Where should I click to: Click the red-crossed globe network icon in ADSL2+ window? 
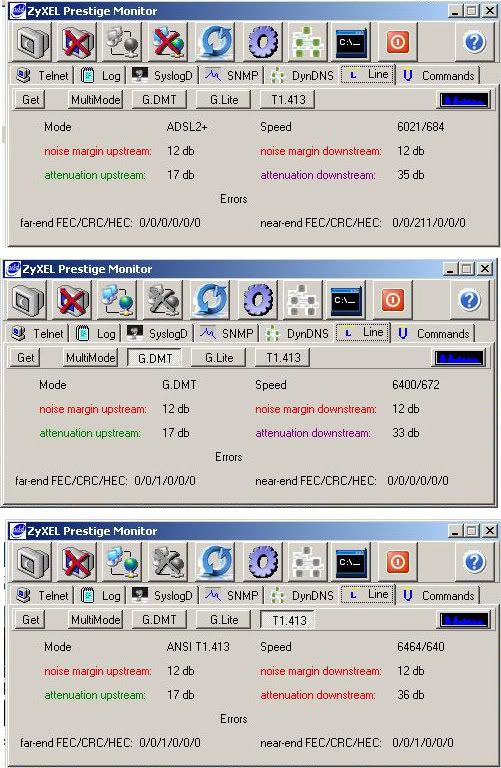click(168, 42)
